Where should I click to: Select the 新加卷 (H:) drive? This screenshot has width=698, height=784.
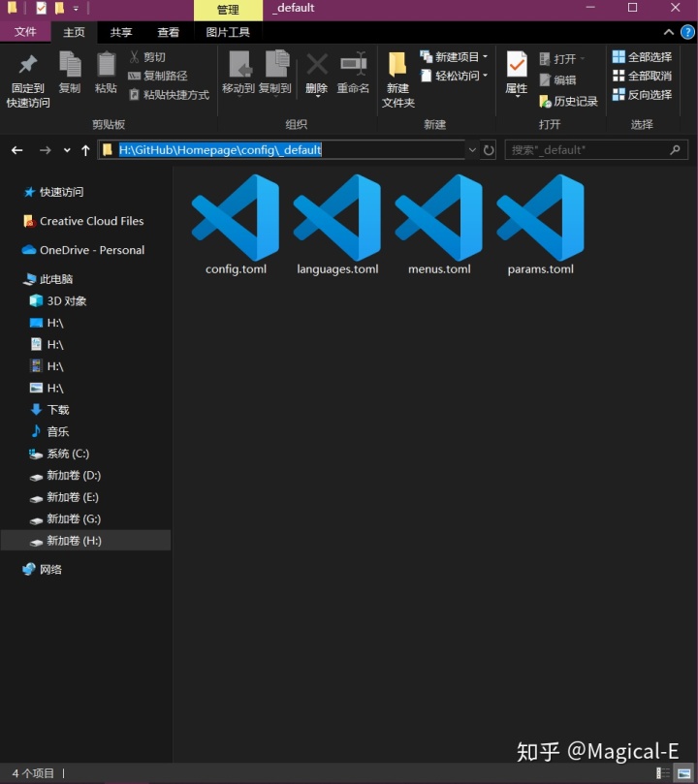pos(85,541)
